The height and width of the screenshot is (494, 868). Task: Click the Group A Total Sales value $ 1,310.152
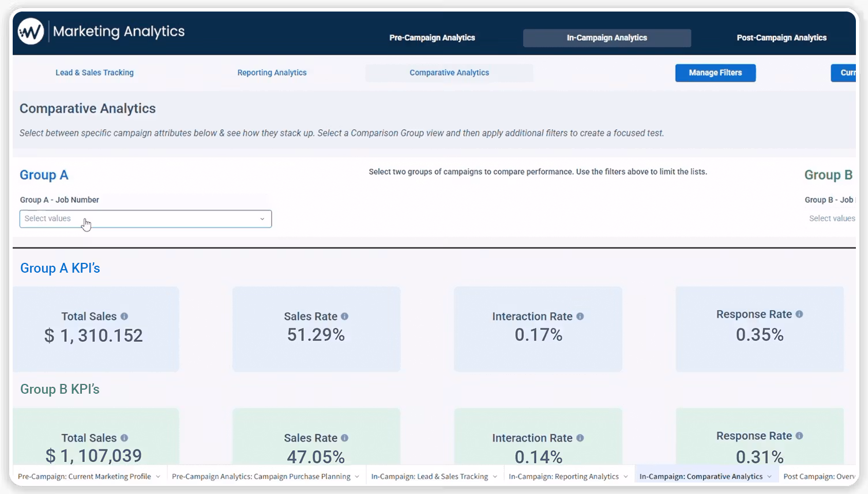coord(93,335)
